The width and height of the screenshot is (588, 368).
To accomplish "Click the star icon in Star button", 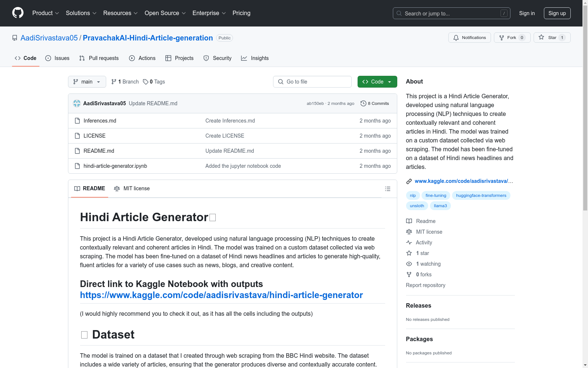I will click(x=541, y=37).
